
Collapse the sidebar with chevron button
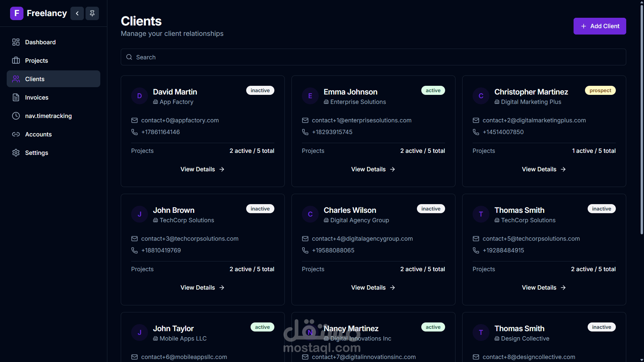77,13
